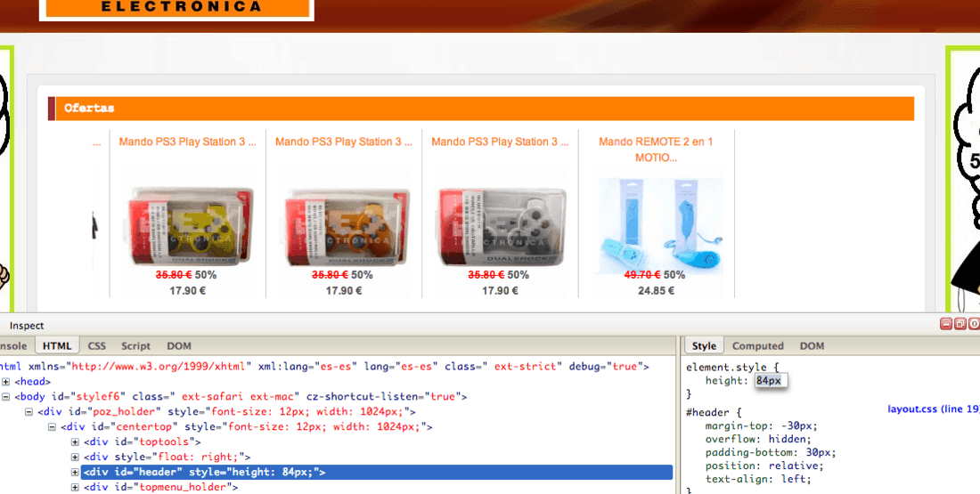Select the Style side panel tab
This screenshot has width=980, height=494.
(x=704, y=345)
